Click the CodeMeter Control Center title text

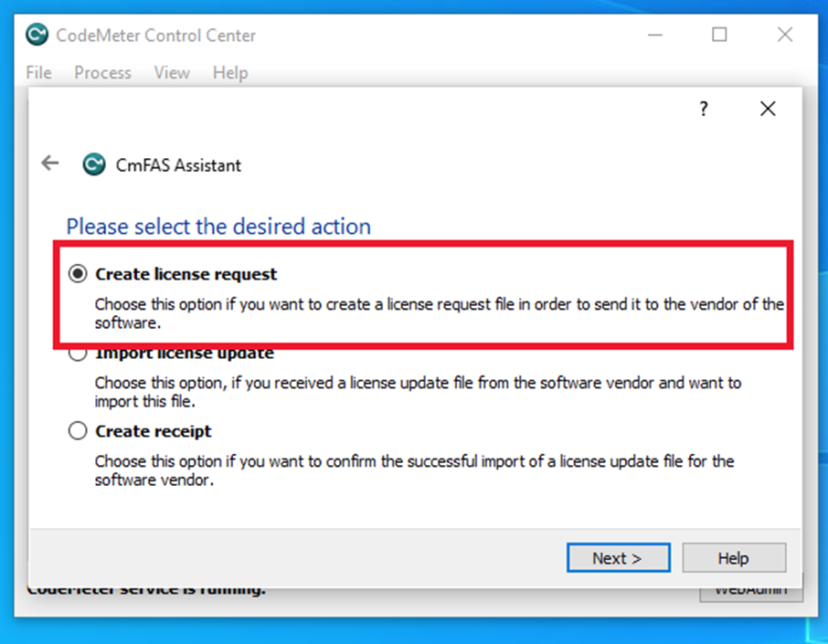(156, 36)
